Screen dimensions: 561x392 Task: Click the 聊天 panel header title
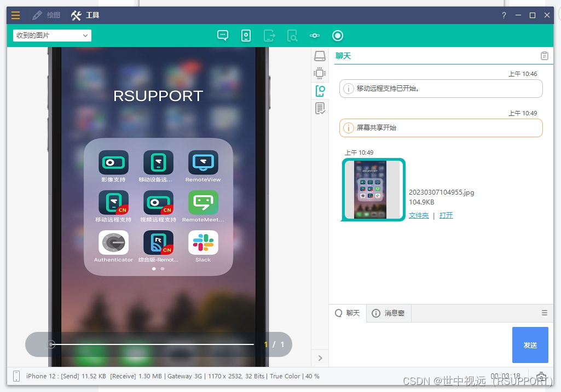coord(343,56)
